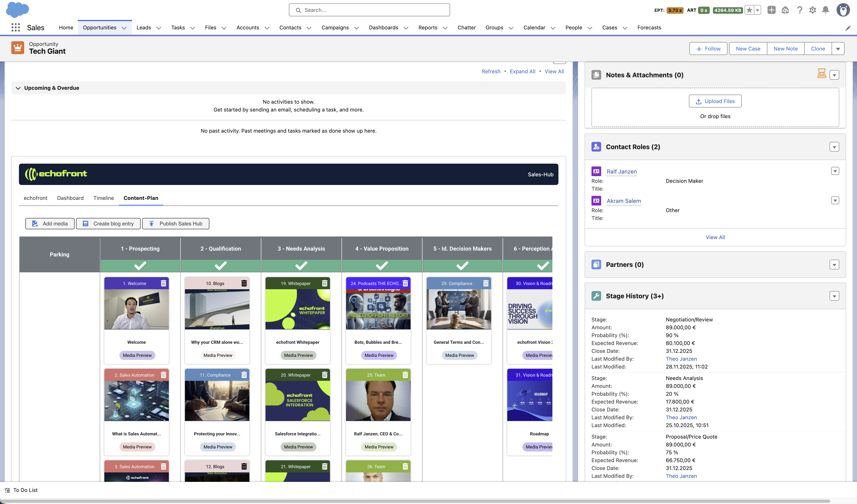The width and height of the screenshot is (857, 504).
Task: Toggle the 5 - Id. Decision Makers checkmark
Action: [462, 265]
